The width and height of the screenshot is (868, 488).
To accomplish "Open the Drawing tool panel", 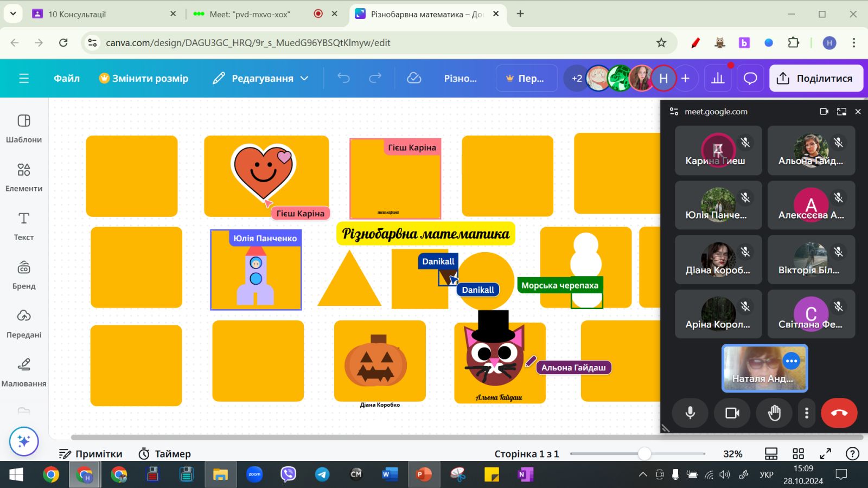I will [x=23, y=372].
